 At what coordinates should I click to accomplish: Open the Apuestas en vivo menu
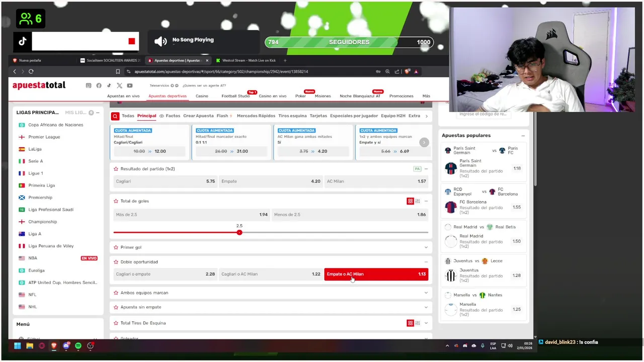123,96
